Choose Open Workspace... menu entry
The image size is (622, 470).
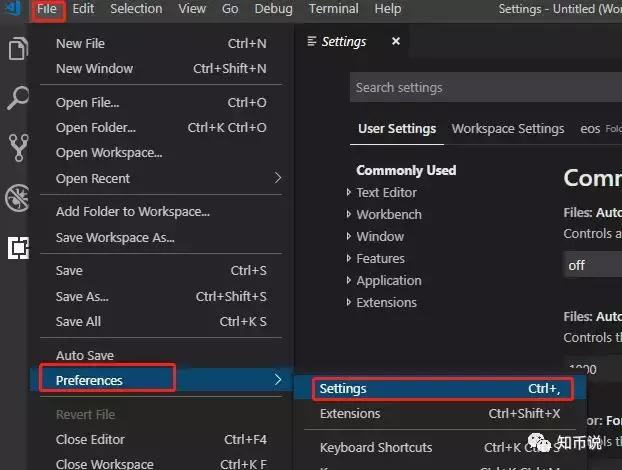161,153
